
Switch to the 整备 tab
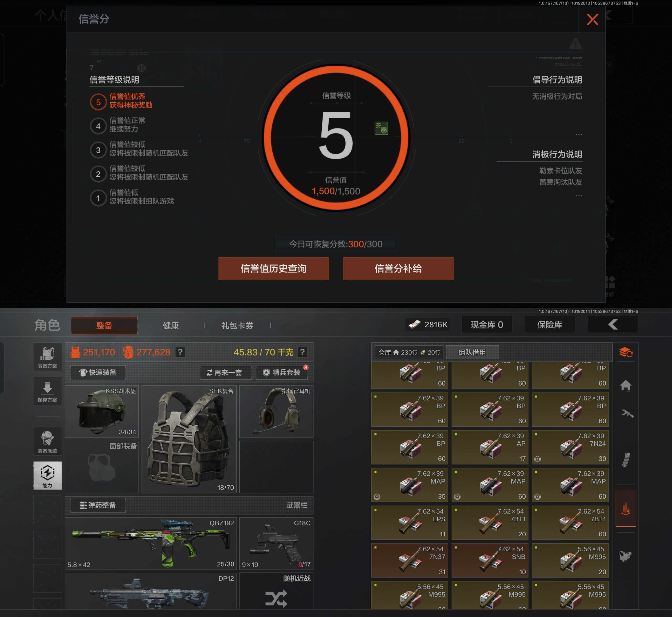click(104, 326)
